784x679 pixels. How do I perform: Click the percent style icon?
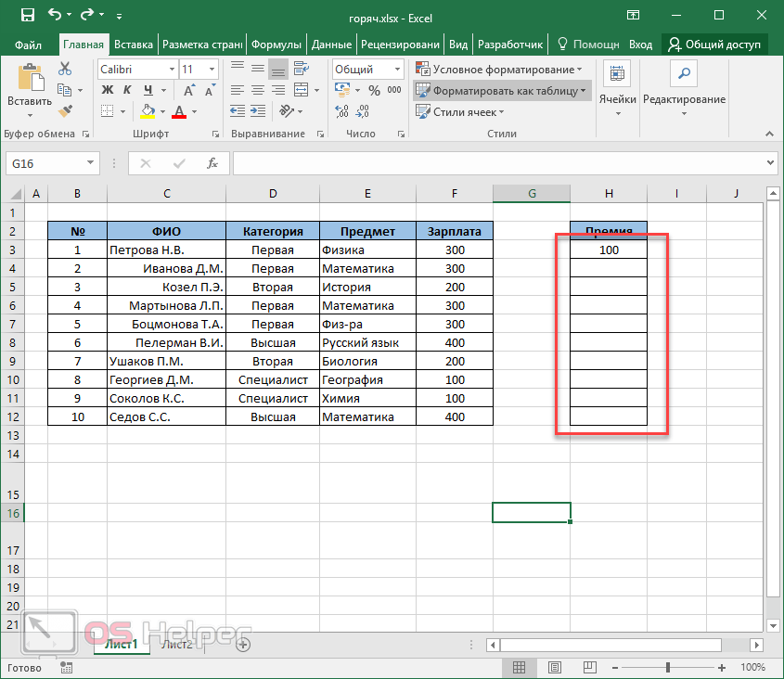[x=374, y=91]
